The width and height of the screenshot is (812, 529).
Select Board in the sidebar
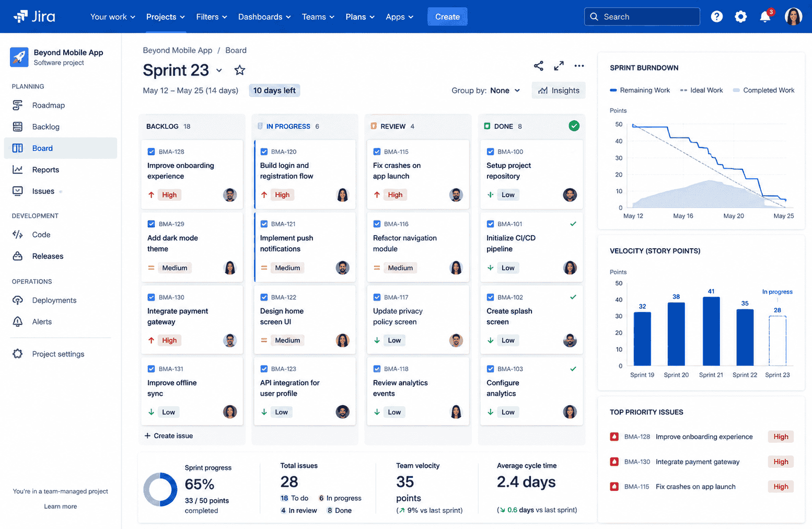click(61, 148)
